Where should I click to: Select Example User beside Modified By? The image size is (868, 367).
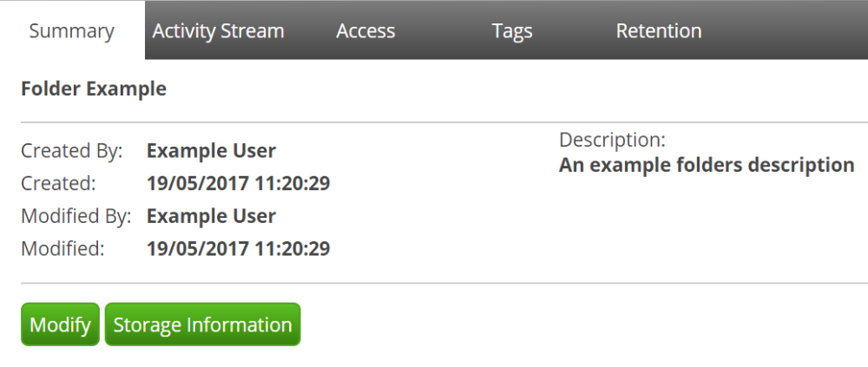coord(211,216)
